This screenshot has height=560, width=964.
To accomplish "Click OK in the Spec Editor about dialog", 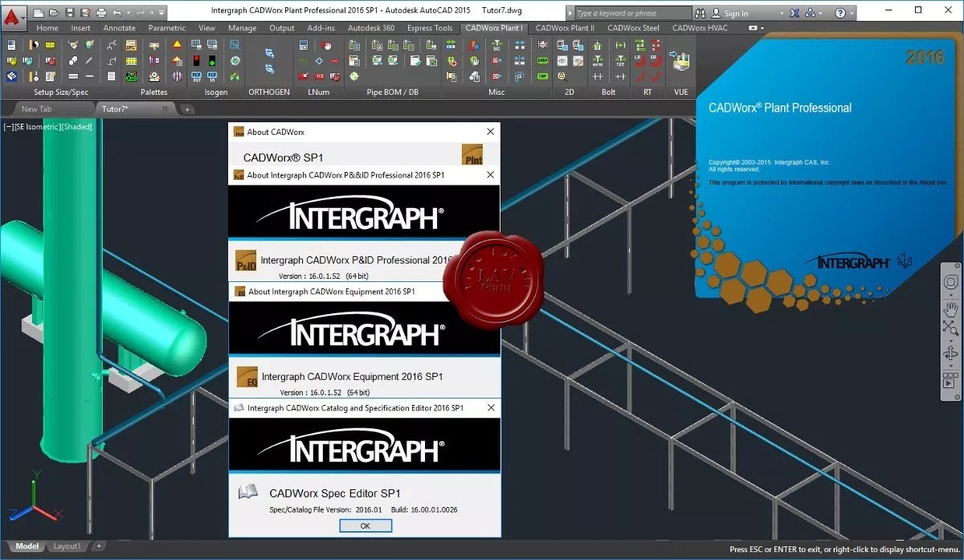I will (366, 525).
